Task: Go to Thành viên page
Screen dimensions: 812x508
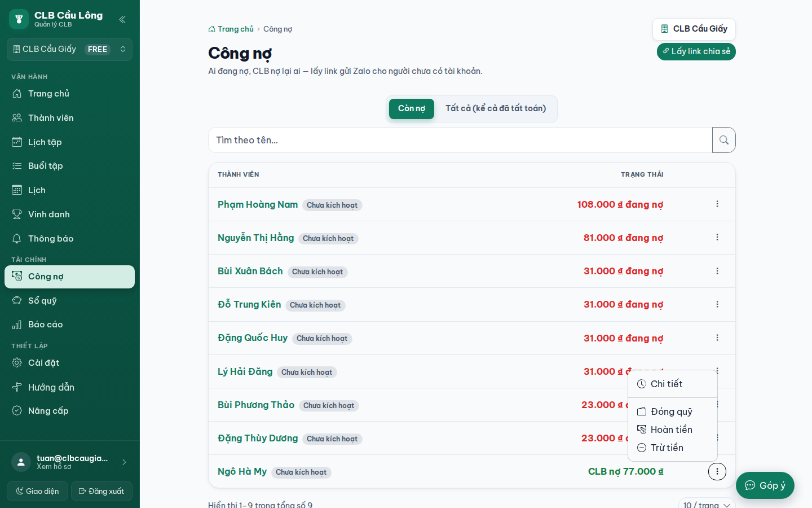Action: 69,118
